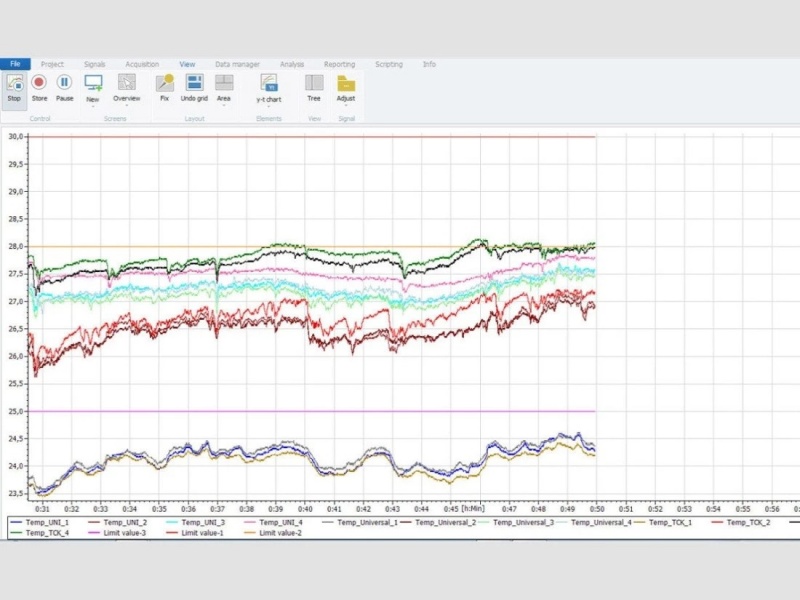The height and width of the screenshot is (600, 800).
Task: Open the File menu
Action: [15, 64]
